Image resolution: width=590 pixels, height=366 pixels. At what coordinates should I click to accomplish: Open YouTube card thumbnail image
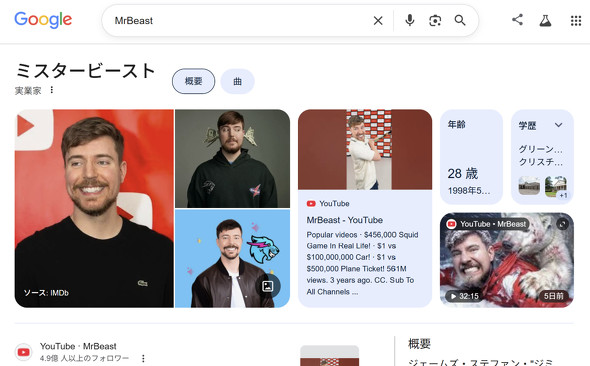pos(365,149)
